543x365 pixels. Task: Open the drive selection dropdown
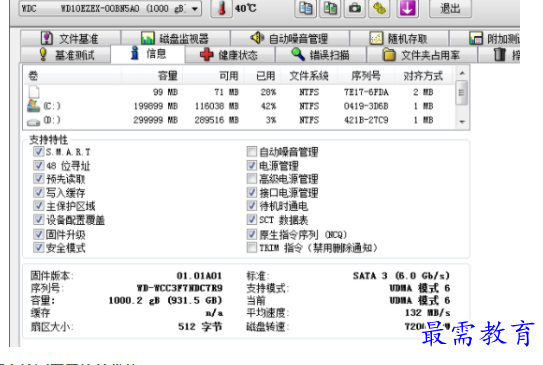pos(110,8)
